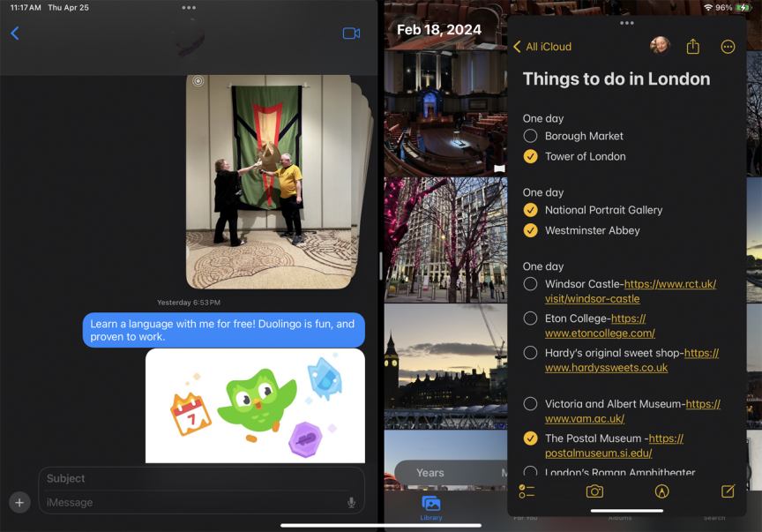
Task: Check off Borough Market
Action: click(x=530, y=136)
